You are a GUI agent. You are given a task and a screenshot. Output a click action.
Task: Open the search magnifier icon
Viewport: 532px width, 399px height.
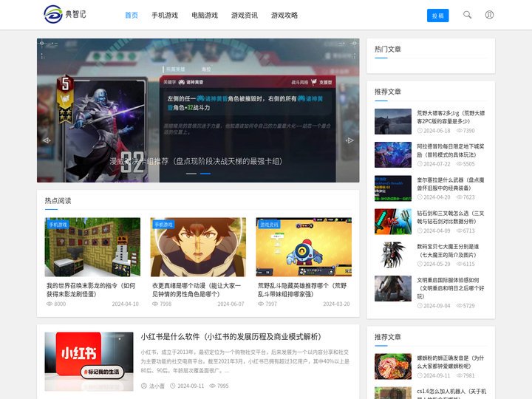(x=467, y=15)
